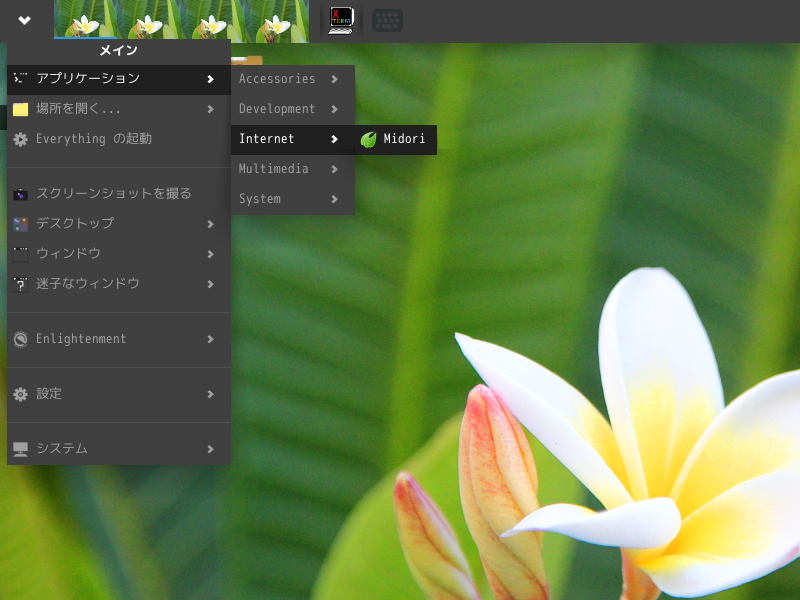This screenshot has width=800, height=600.
Task: Open XTerm from the shelf icon
Action: point(340,20)
